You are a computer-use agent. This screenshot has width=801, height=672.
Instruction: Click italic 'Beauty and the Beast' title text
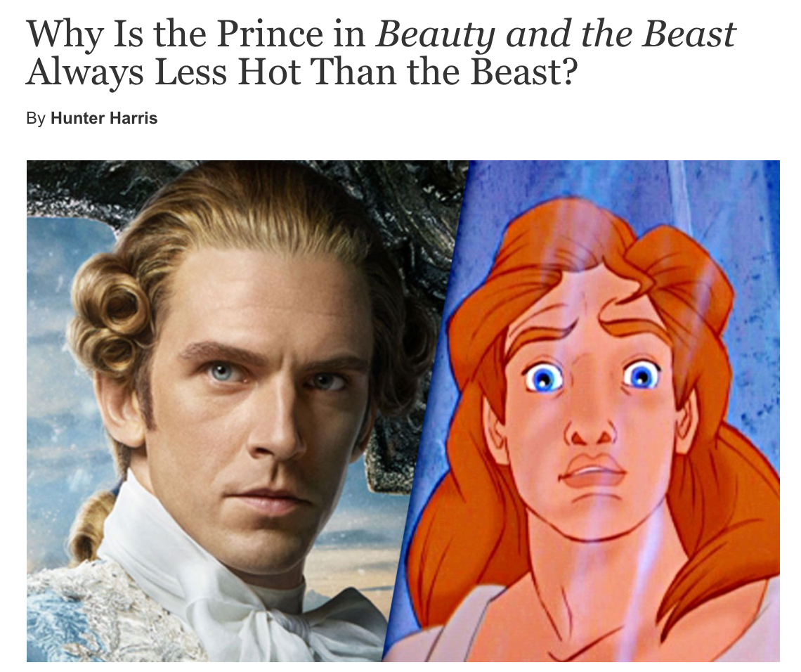coord(556,34)
